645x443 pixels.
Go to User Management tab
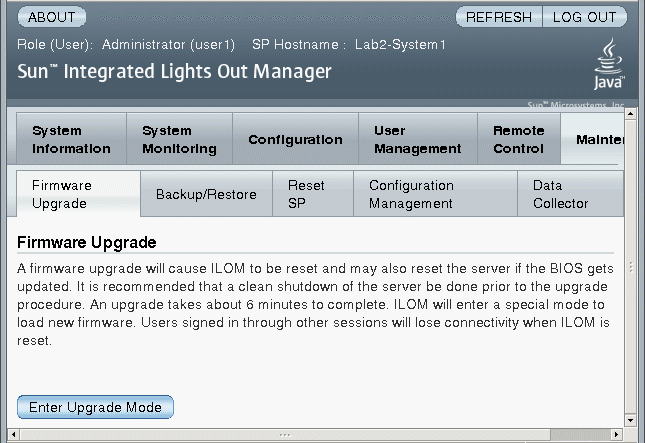point(418,139)
